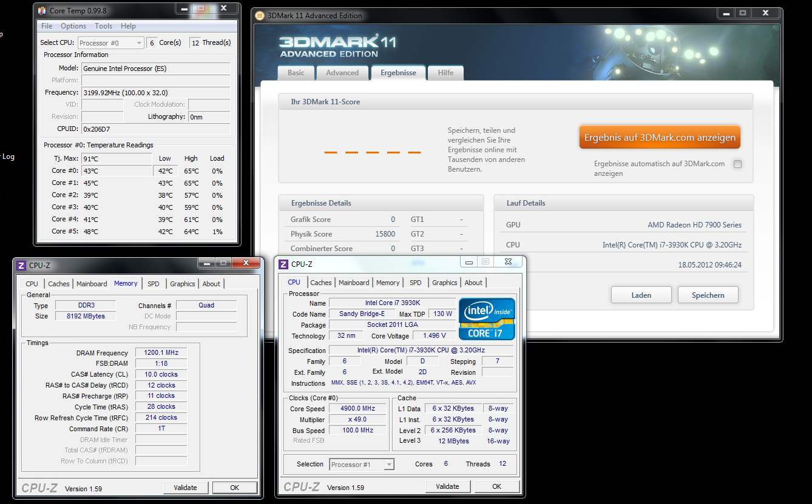This screenshot has width=812, height=504.
Task: Click the Tj. Max 91°C field
Action: coord(117,159)
